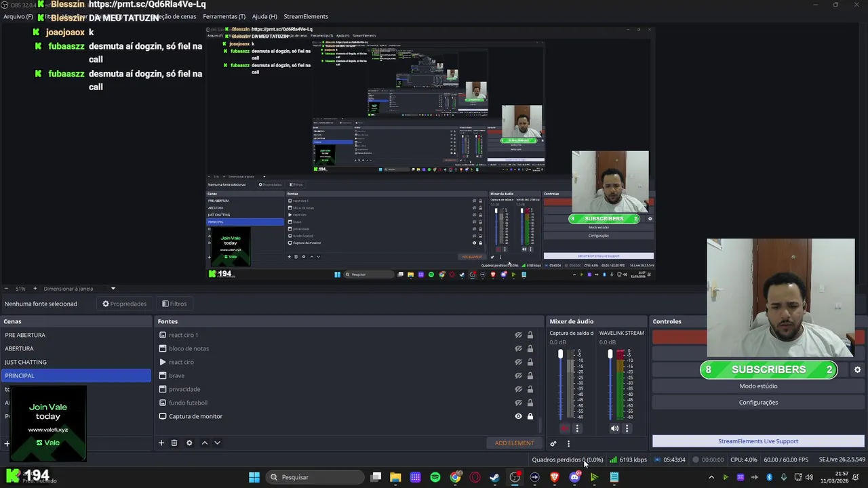Click the CPU: 4.0% status entry
Screen dimensions: 868x488
click(743, 460)
